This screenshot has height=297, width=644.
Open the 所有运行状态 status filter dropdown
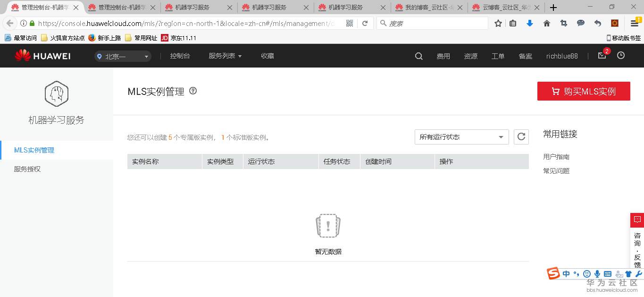coord(461,137)
